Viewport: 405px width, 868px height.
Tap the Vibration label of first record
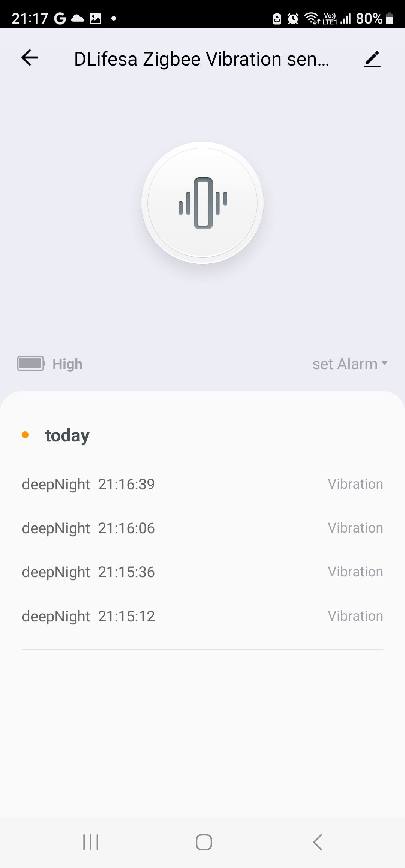355,484
